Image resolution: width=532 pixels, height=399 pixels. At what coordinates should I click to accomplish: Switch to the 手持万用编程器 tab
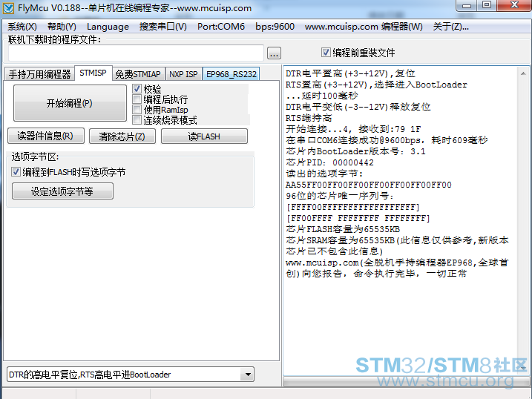[40, 74]
